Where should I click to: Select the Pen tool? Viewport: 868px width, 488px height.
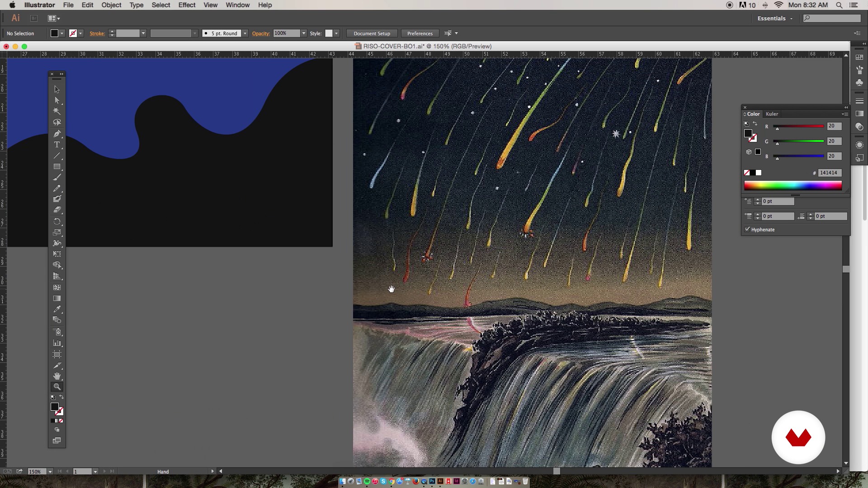(x=57, y=134)
